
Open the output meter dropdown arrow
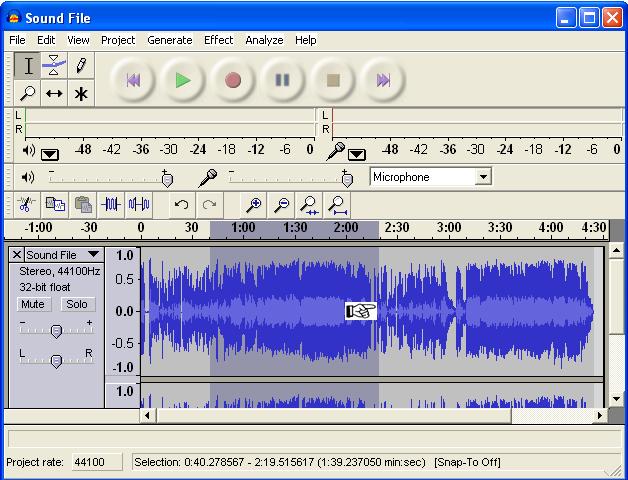click(50, 154)
